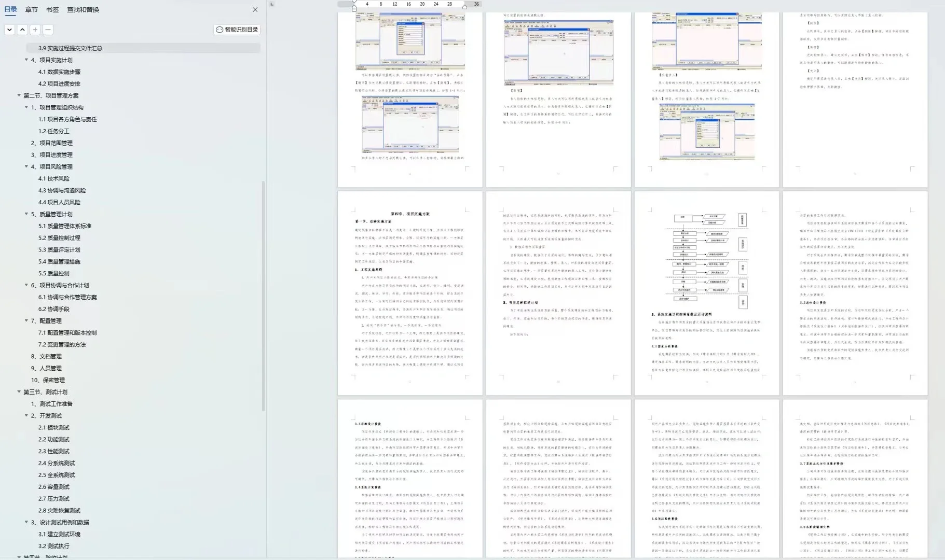Screen dimensions: 945x560
Task: Navigate to 10、保密管理
Action: 48,380
